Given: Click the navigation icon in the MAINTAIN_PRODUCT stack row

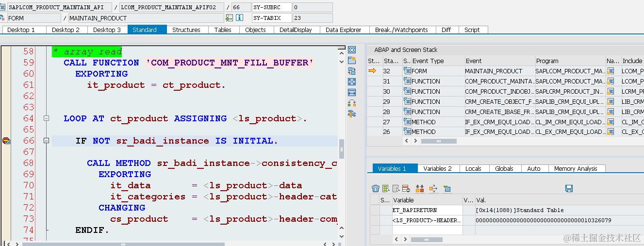Looking at the screenshot, I should (611, 71).
